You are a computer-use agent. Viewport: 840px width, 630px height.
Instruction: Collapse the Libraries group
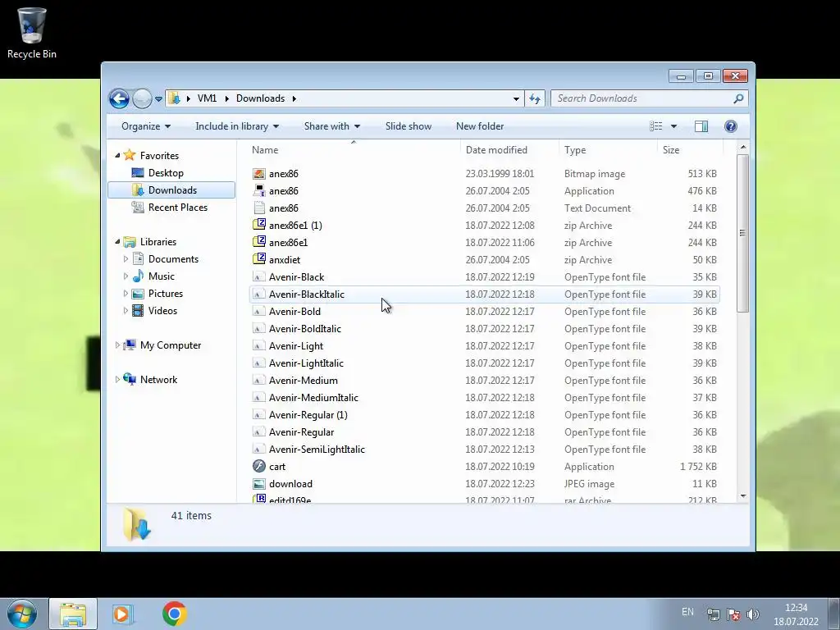[x=117, y=242]
